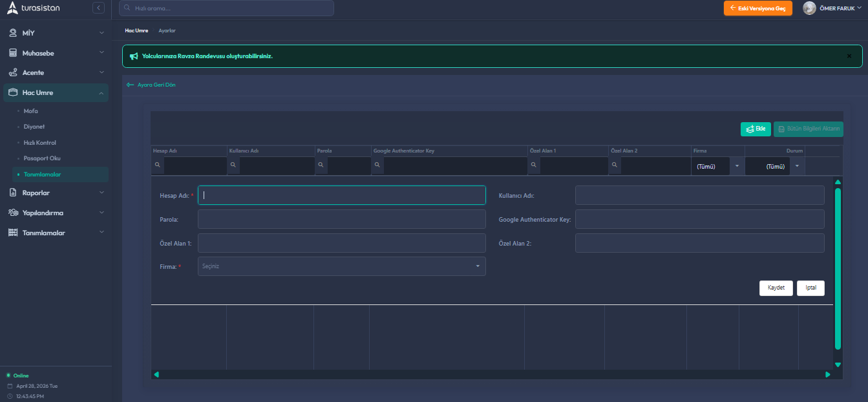Image resolution: width=868 pixels, height=402 pixels.
Task: Open the Firma Seçiniz combo box
Action: [x=341, y=266]
